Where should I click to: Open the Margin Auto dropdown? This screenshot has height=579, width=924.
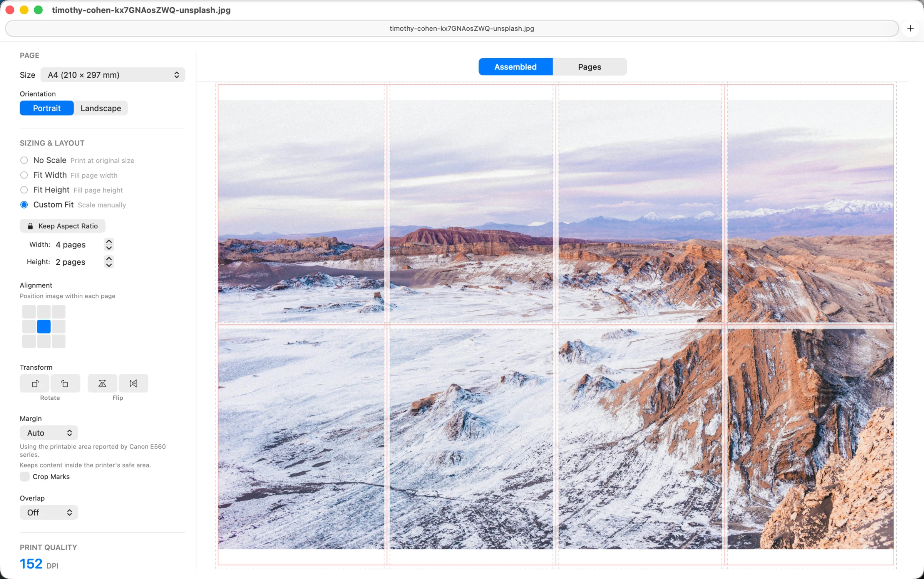tap(49, 433)
